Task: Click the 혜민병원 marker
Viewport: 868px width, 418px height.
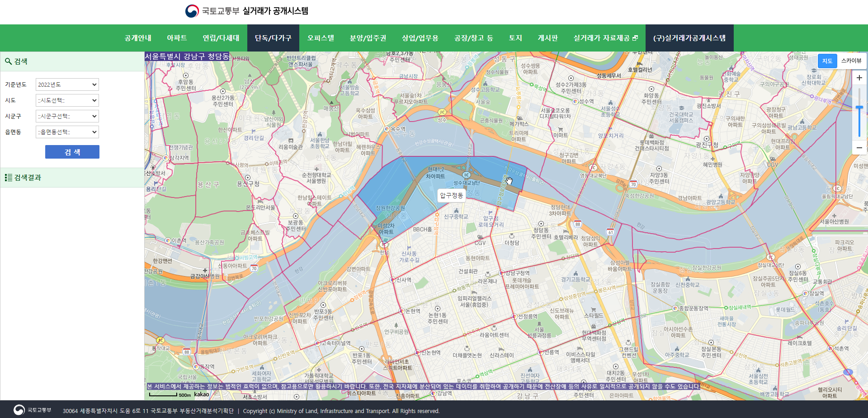Action: 712,159
